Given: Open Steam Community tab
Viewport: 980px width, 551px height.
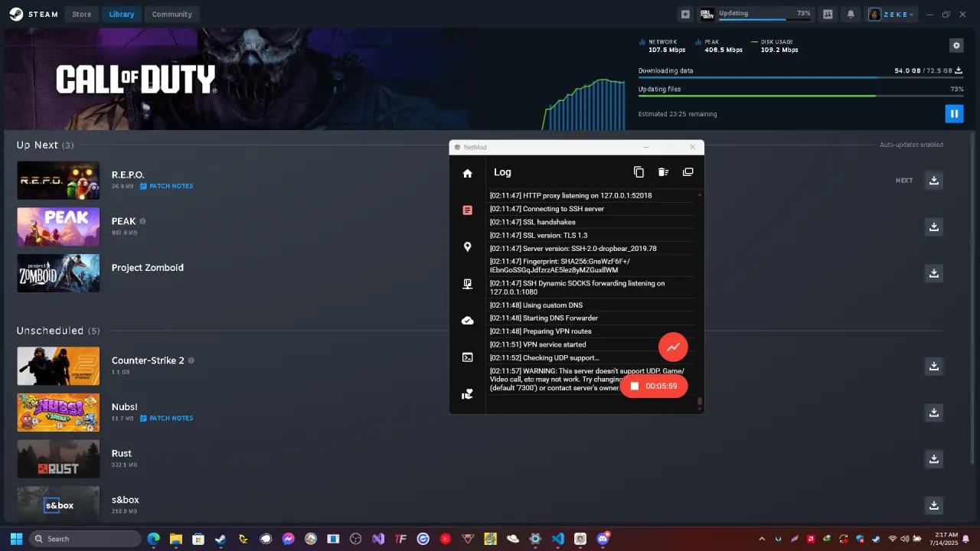Looking at the screenshot, I should click(x=171, y=14).
